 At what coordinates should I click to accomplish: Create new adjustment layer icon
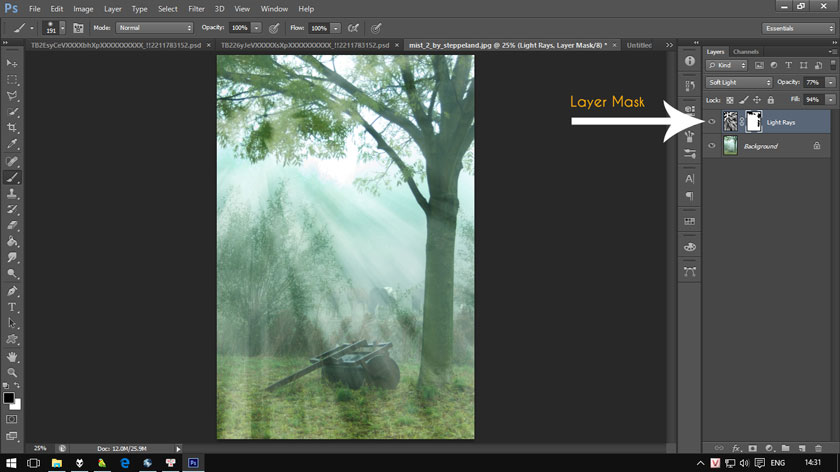click(x=769, y=448)
